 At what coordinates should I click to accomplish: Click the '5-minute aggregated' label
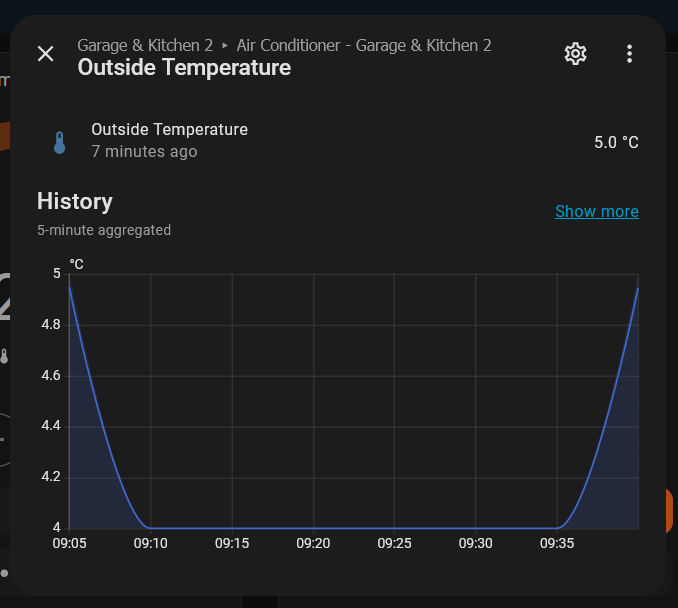tap(104, 230)
